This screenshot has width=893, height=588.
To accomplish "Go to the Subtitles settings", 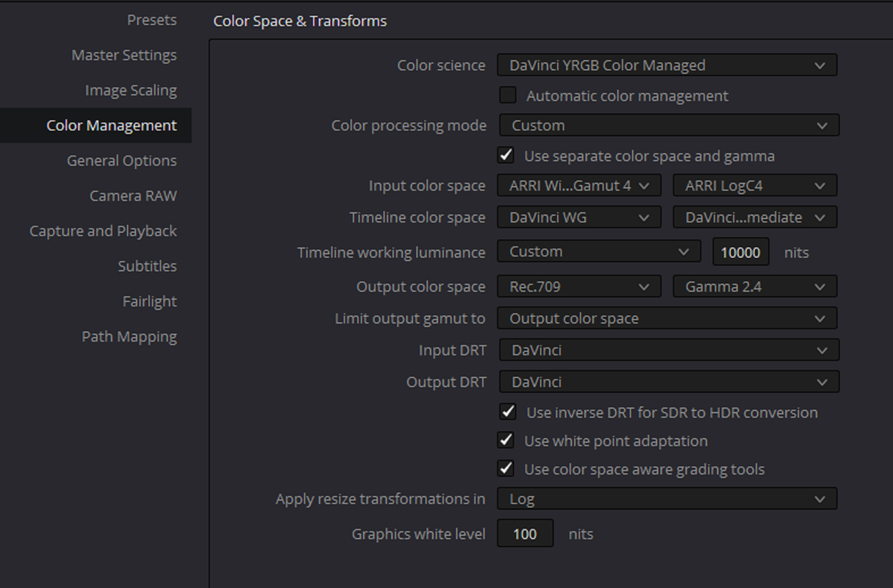I will [x=147, y=266].
